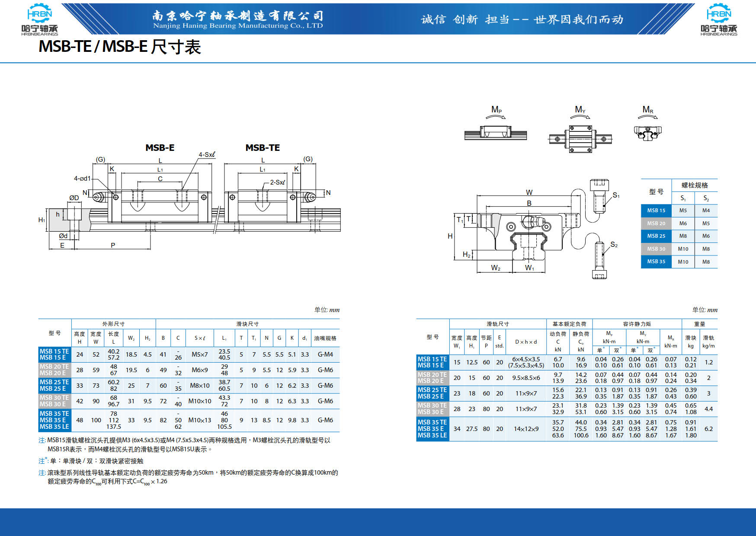Click the note about 50km 额定疲劳寿命
Image resolution: width=756 pixels, height=536 pixels.
coord(188,477)
